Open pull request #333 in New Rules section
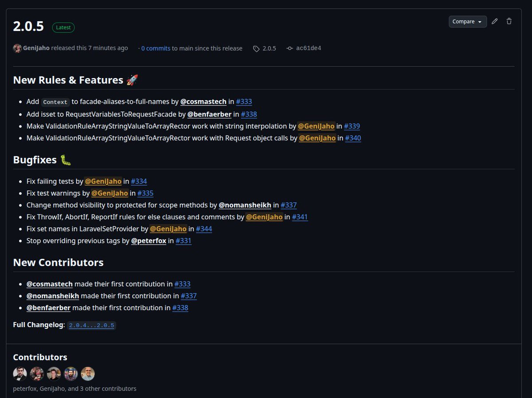The width and height of the screenshot is (532, 398). click(x=244, y=101)
